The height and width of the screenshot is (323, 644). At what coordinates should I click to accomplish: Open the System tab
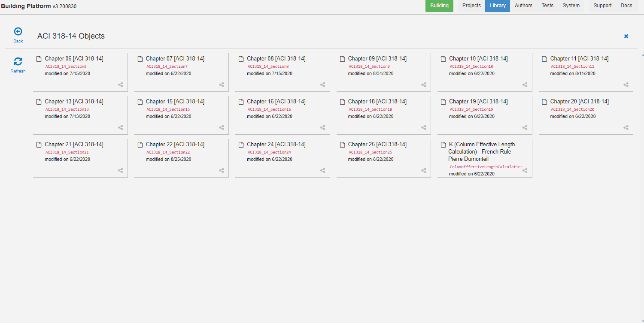coord(571,6)
